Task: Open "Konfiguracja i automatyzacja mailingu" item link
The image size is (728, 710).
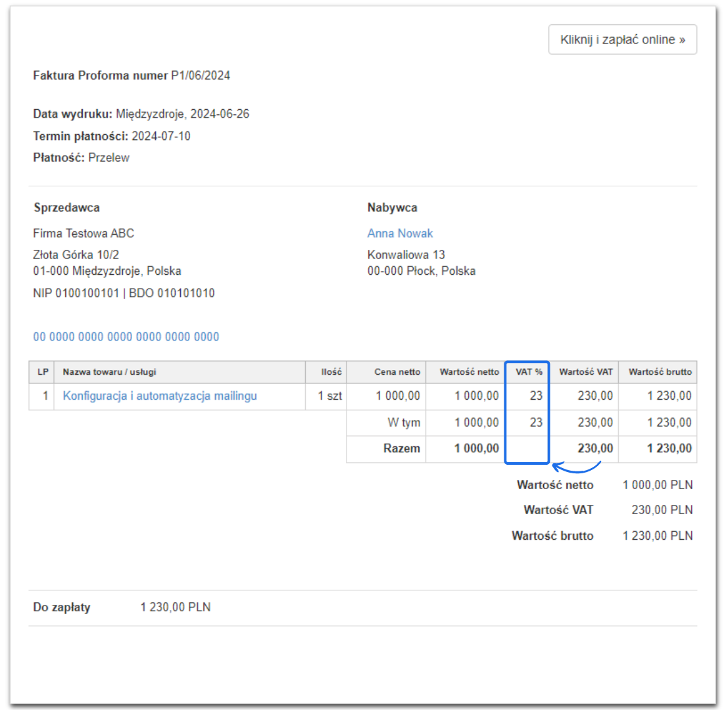Action: click(160, 396)
